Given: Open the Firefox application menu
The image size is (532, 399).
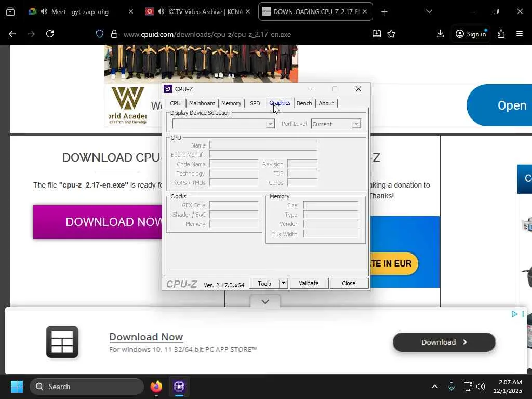Looking at the screenshot, I should (x=520, y=34).
